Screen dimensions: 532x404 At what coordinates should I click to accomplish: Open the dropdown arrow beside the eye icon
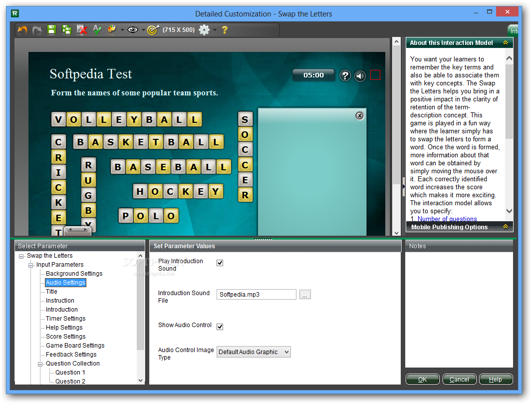coord(143,30)
